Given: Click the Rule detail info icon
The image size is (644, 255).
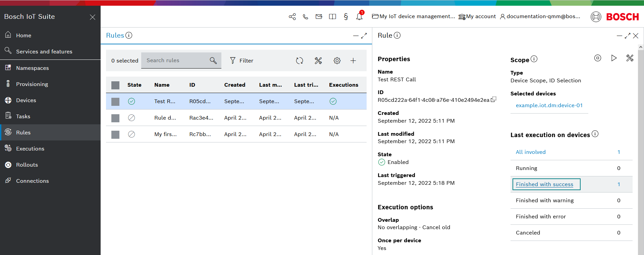Looking at the screenshot, I should [397, 35].
